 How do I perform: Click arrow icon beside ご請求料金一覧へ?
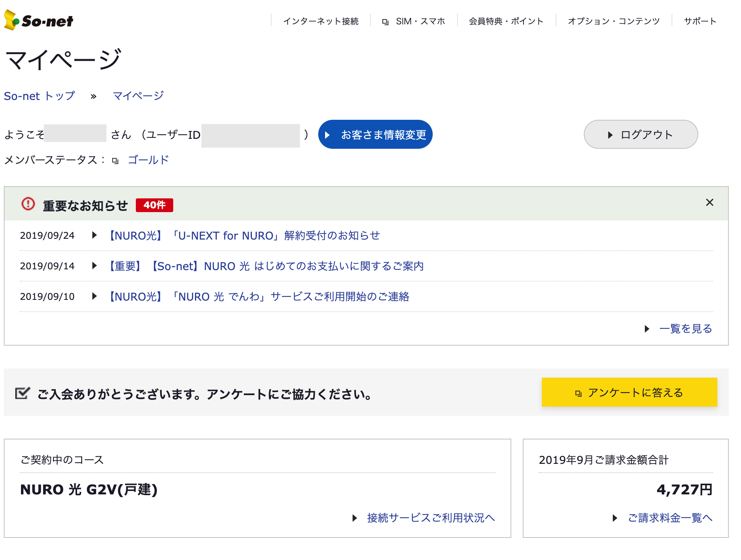[x=615, y=518]
